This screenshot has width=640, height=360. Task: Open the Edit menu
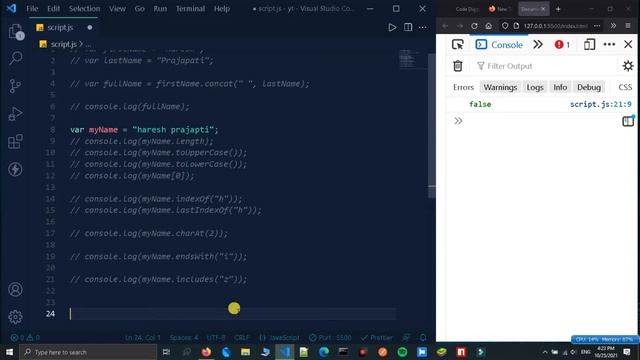[x=53, y=9]
